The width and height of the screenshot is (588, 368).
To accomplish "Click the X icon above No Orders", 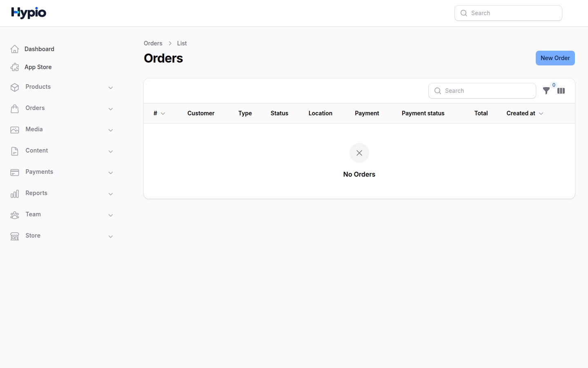I will 359,153.
